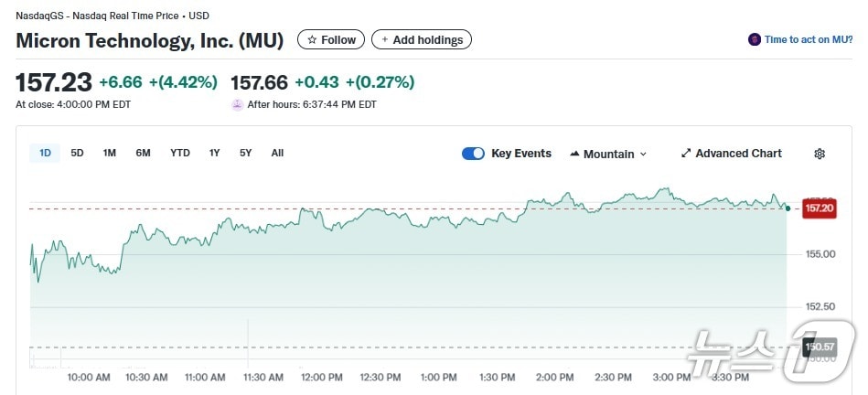The image size is (868, 395).
Task: Click the plus icon on Add holdings
Action: point(385,40)
